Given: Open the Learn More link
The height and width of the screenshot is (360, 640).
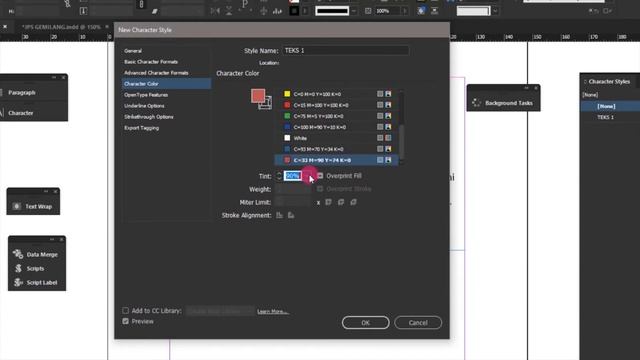Looking at the screenshot, I should tap(273, 311).
